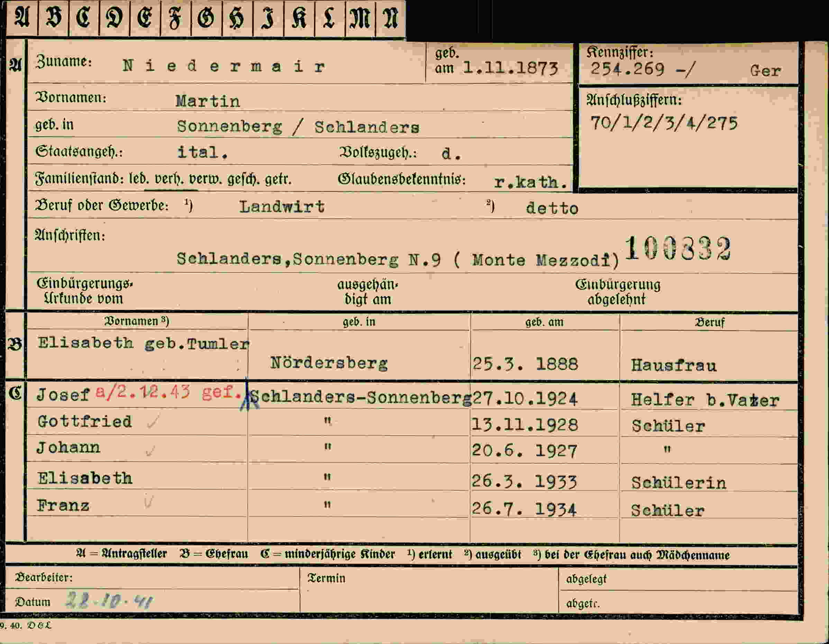Click the red note 'a/2.12.43 gef.'
The height and width of the screenshot is (644, 829).
[x=168, y=392]
